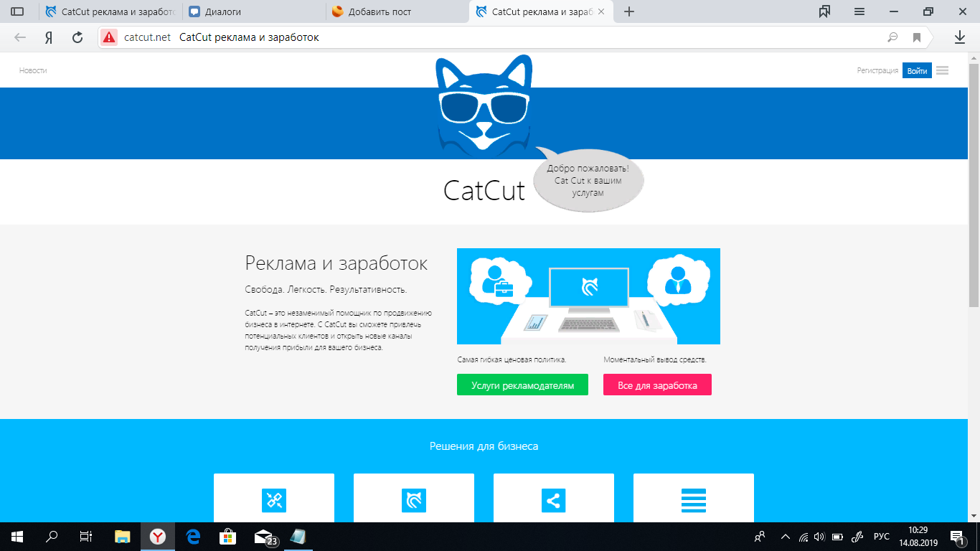Close the active CatCut tab
Screen dimensions: 980x551
(x=601, y=11)
